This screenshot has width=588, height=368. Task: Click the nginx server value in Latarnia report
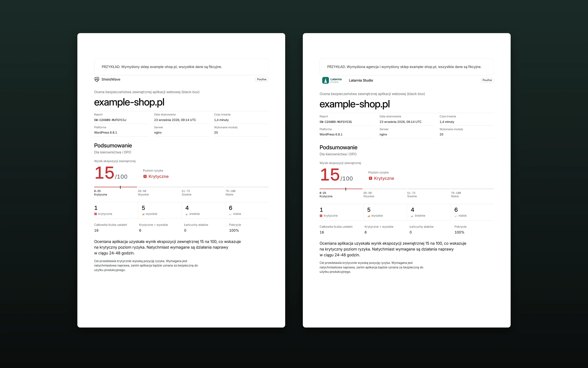(x=383, y=135)
